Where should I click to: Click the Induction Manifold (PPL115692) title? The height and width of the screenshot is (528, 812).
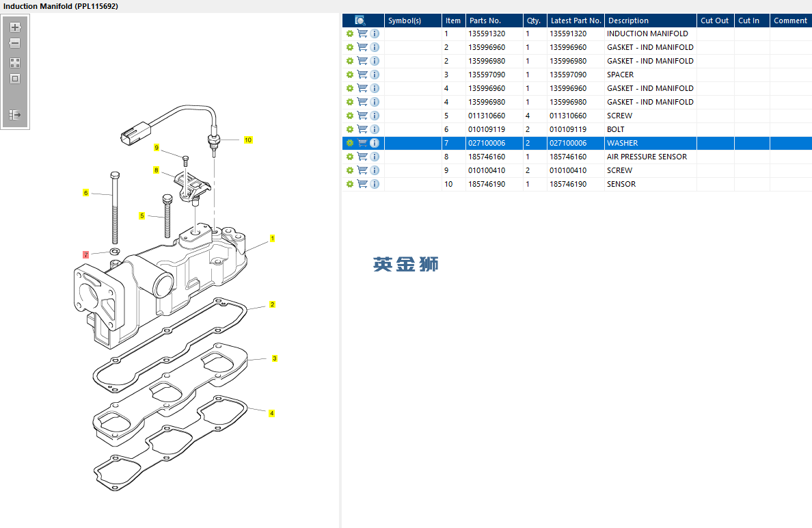[x=61, y=6]
